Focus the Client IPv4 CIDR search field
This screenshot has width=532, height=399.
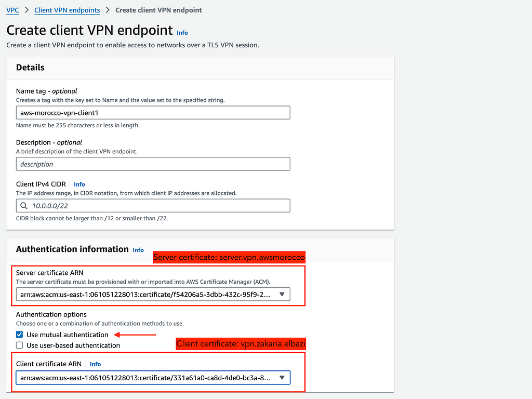[x=153, y=206]
